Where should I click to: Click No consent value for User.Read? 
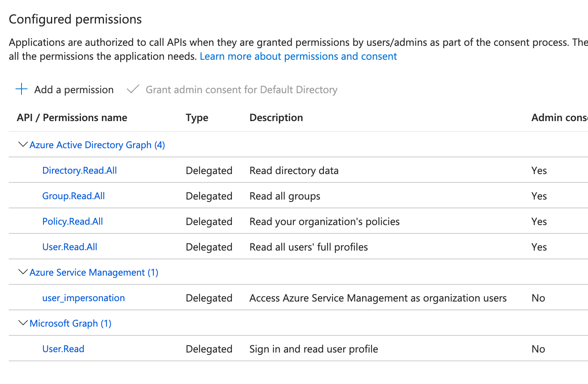click(538, 349)
